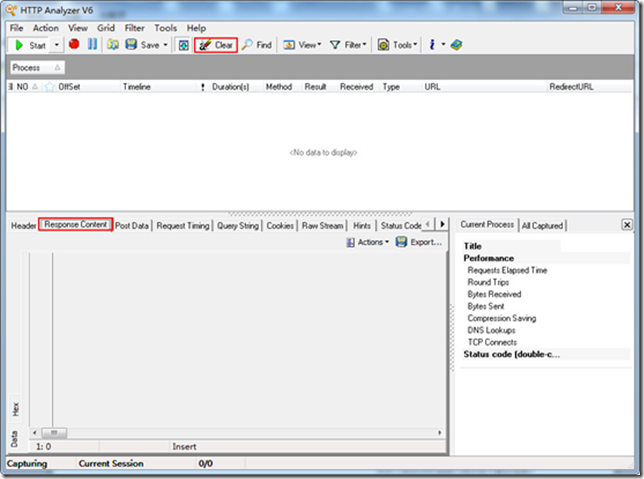Open the Start button dropdown arrow

point(57,45)
